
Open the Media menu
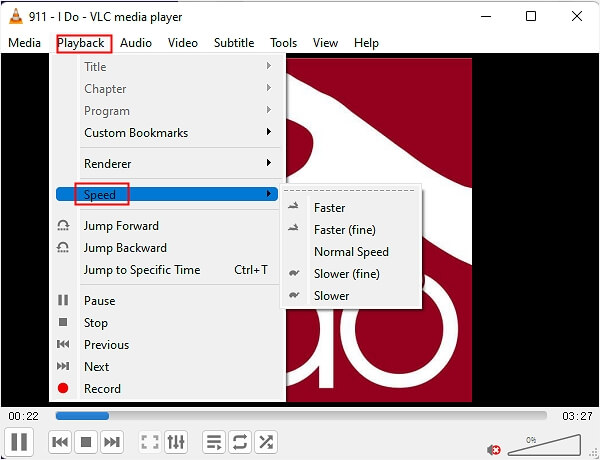pos(24,42)
